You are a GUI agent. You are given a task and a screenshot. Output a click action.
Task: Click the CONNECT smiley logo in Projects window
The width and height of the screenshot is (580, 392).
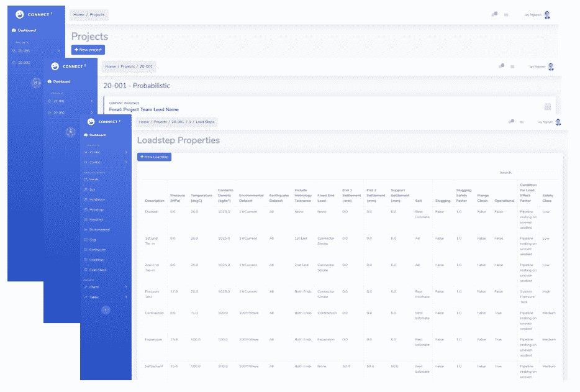pos(20,14)
